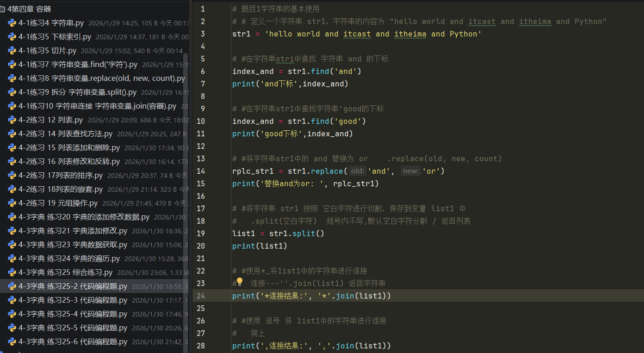Image resolution: width=644 pixels, height=353 pixels.
Task: Click the comment on line 13 about .replace(old, new, count)
Action: click(x=367, y=158)
